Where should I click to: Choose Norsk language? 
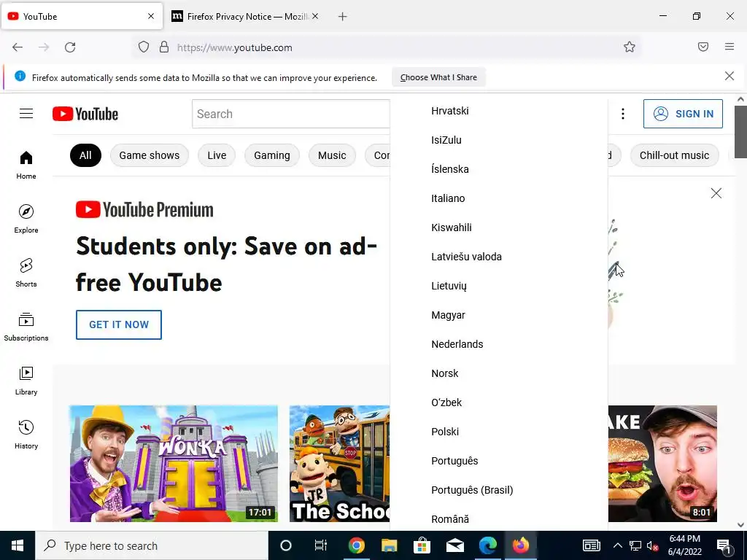pos(499,373)
